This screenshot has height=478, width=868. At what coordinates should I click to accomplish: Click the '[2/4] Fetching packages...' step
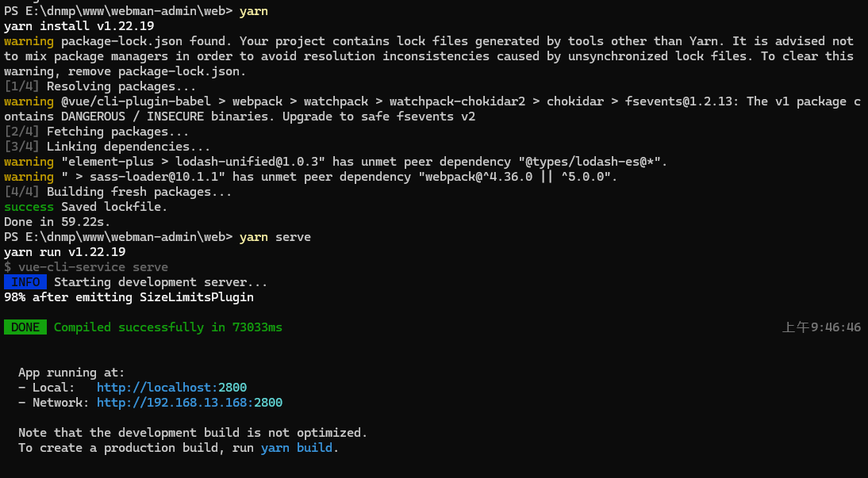point(96,132)
